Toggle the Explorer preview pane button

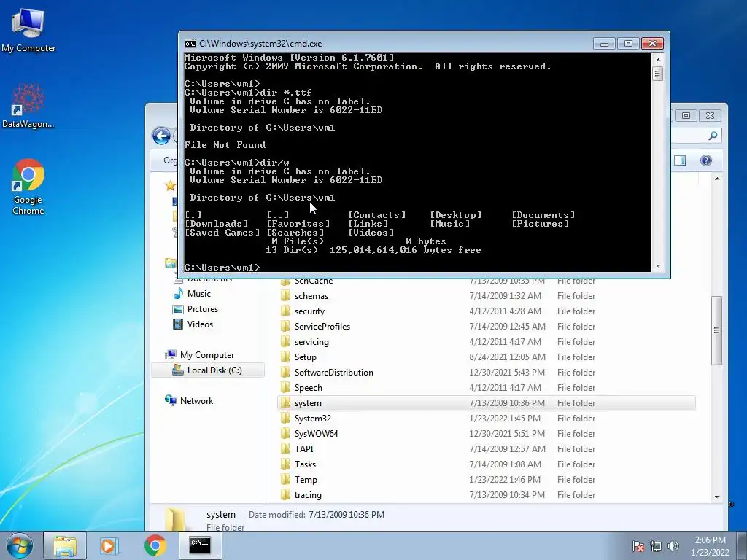680,160
